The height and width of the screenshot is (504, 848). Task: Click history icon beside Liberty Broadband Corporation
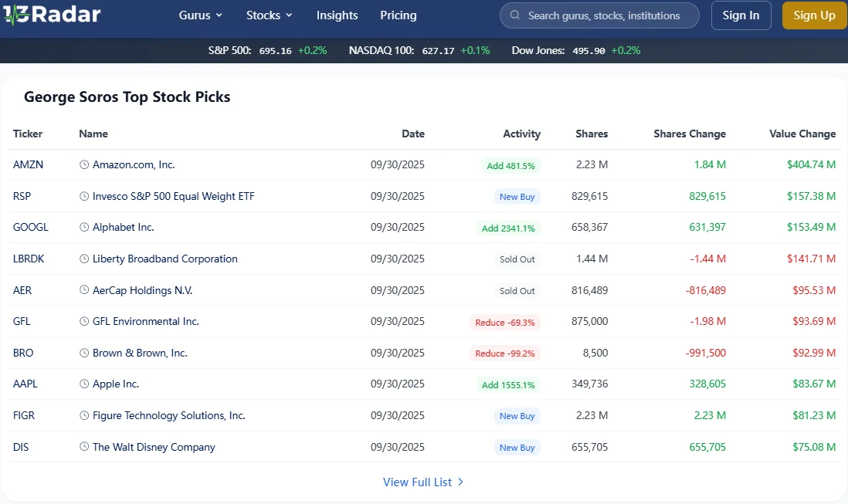(x=84, y=259)
